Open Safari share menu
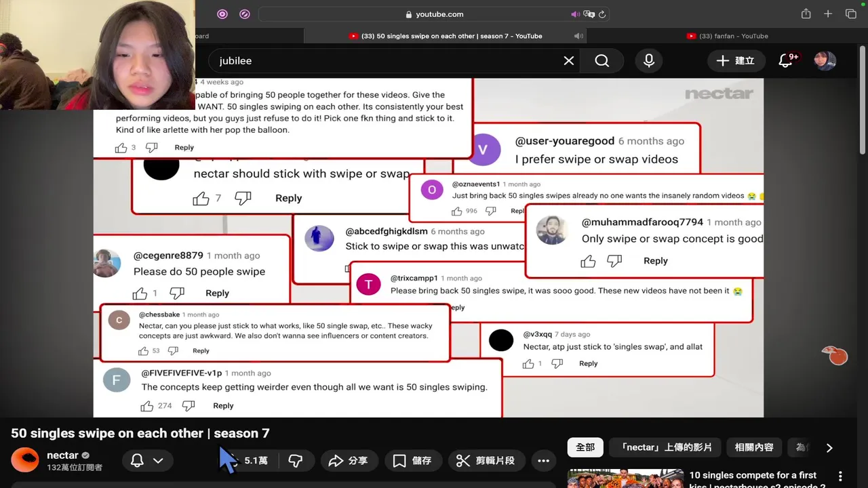The image size is (868, 488). pyautogui.click(x=806, y=14)
